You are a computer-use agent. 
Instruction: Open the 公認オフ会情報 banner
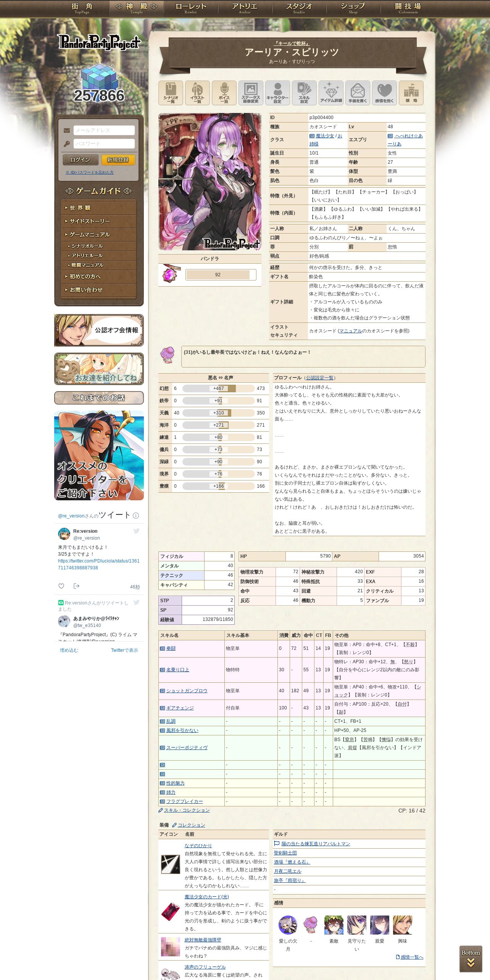(99, 330)
